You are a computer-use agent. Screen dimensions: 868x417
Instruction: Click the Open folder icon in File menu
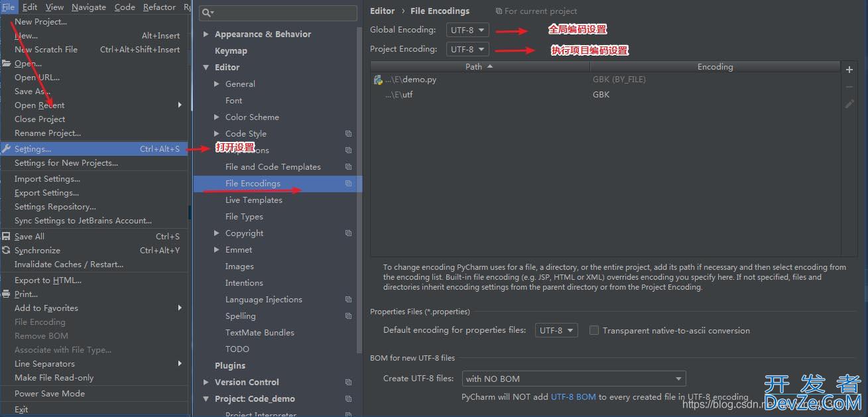pos(7,64)
